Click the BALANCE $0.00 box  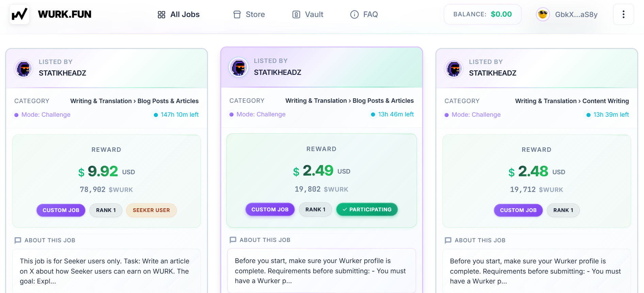pos(482,14)
